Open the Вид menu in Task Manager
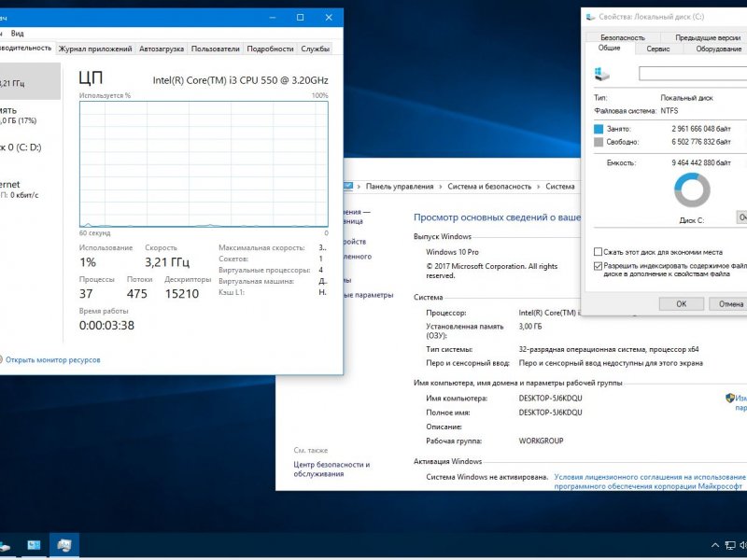The image size is (747, 560). (x=17, y=34)
